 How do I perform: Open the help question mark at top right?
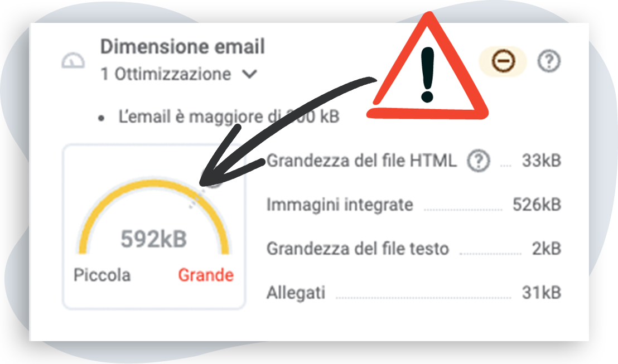pyautogui.click(x=549, y=61)
